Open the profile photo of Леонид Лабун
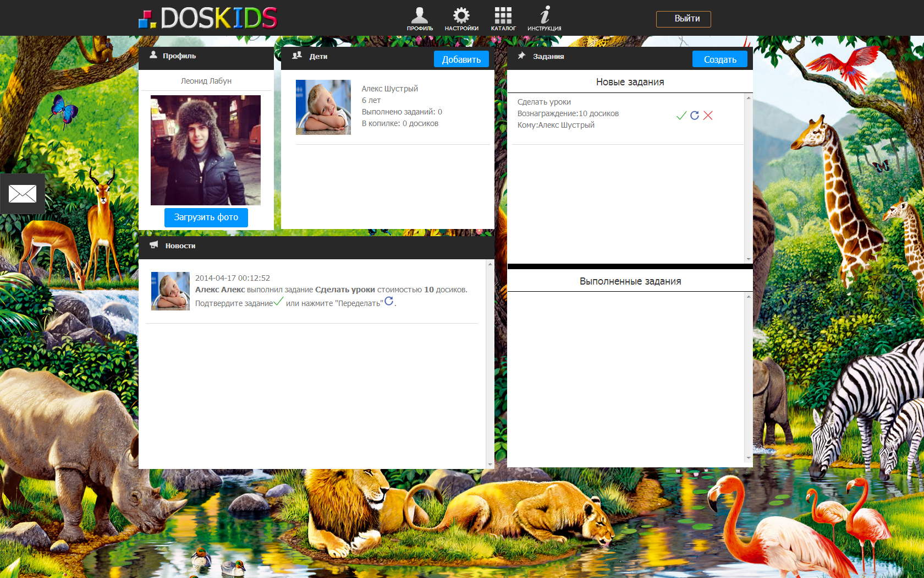Image resolution: width=924 pixels, height=578 pixels. click(x=206, y=150)
